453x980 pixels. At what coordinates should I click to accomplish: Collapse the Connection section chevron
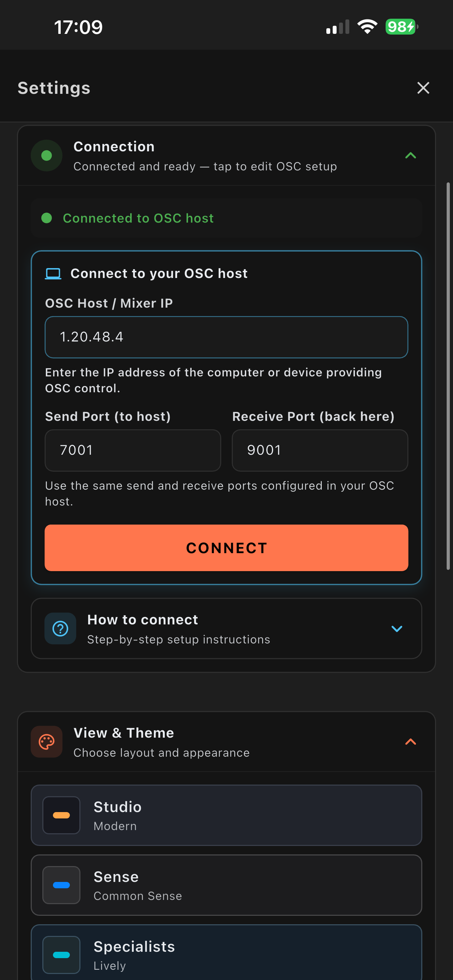click(410, 155)
